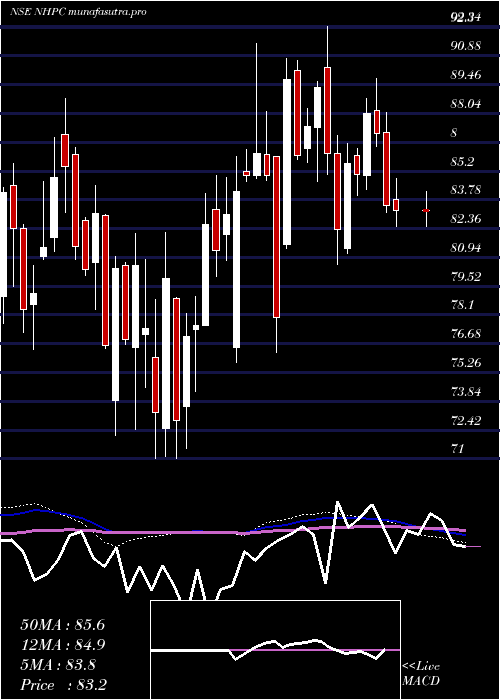Click the NSE NHPC munafasutra.pro title text
This screenshot has width=500, height=700.
click(x=78, y=12)
